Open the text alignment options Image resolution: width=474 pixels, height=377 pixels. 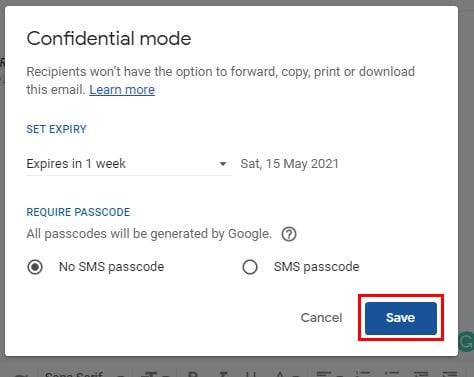point(328,375)
